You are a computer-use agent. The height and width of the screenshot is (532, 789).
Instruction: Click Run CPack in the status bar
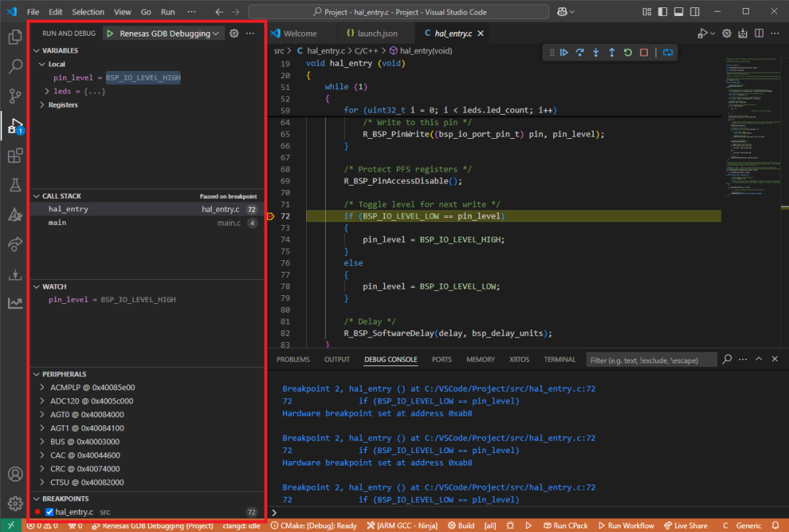click(x=567, y=525)
